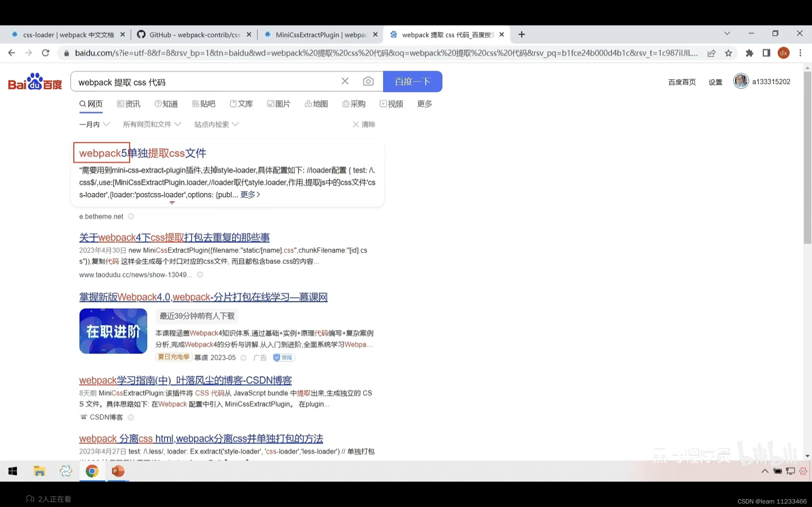The height and width of the screenshot is (507, 812).
Task: Click the 设置 settings link
Action: coord(715,82)
